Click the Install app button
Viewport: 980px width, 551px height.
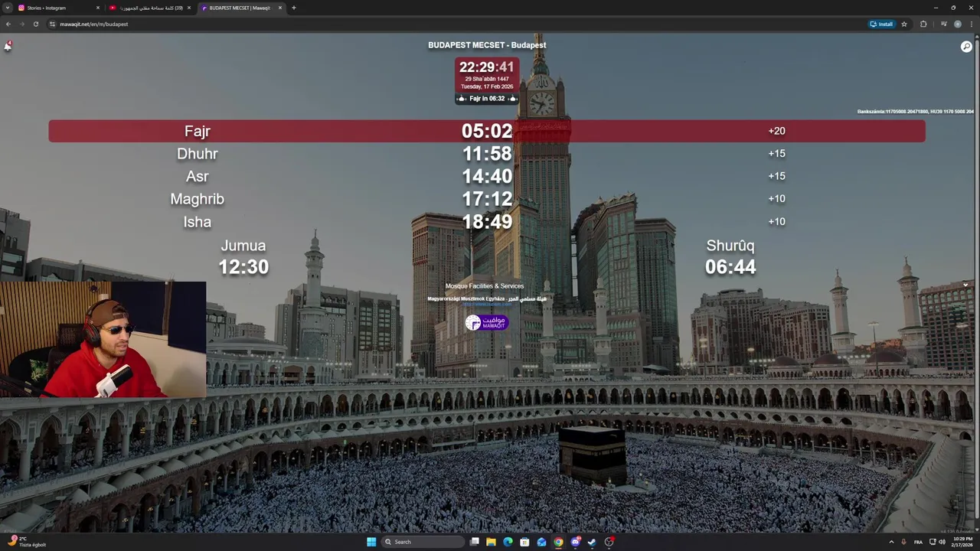(881, 24)
